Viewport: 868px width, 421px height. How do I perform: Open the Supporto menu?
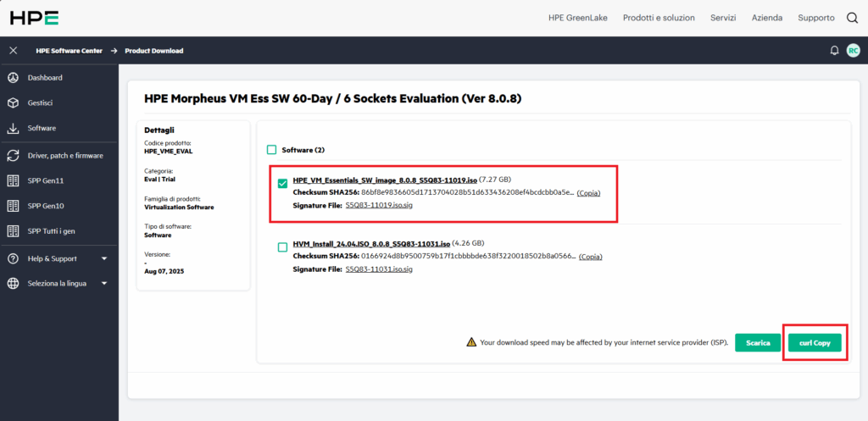816,18
